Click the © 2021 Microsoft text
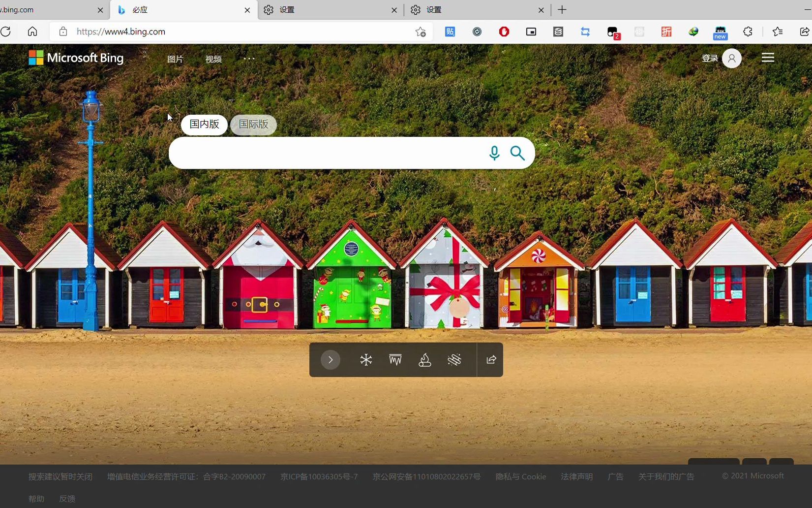Screen dimensions: 812x508 753,476
